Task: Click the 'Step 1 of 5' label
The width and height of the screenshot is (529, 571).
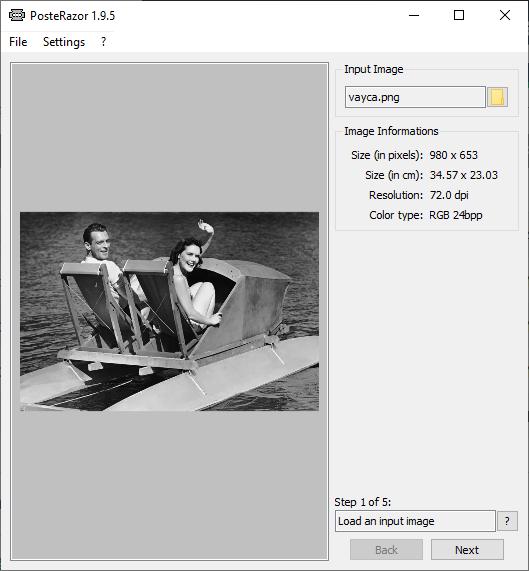Action: (x=363, y=502)
